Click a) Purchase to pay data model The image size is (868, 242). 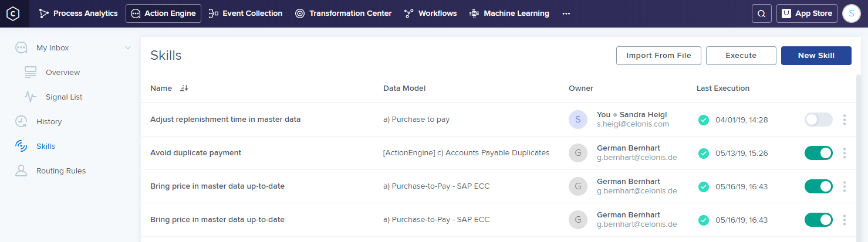[417, 120]
